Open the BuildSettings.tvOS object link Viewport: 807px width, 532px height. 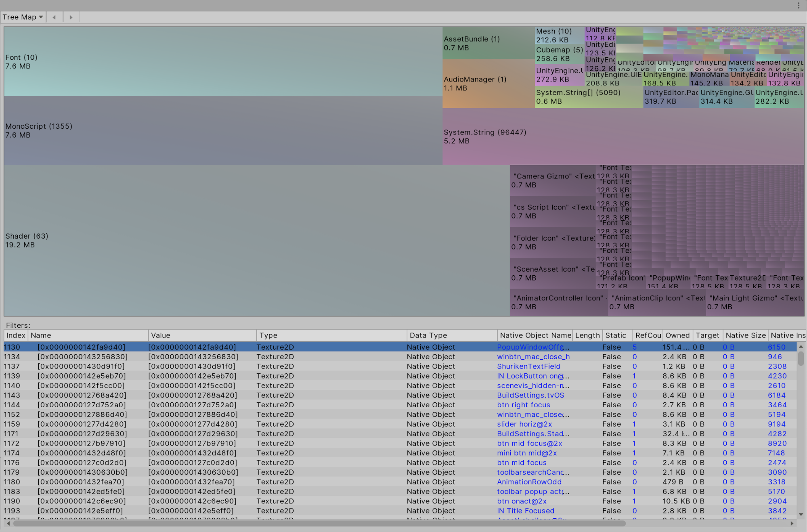coord(530,395)
